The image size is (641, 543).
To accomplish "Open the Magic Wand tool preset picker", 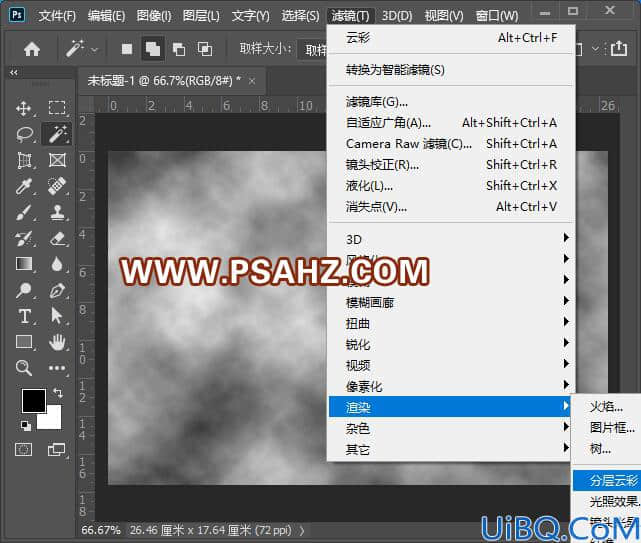I will coord(94,50).
